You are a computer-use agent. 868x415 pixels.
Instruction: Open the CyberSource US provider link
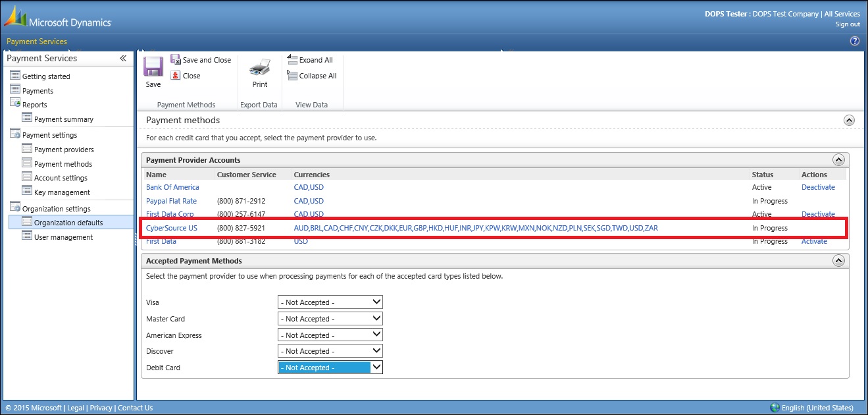tap(171, 228)
